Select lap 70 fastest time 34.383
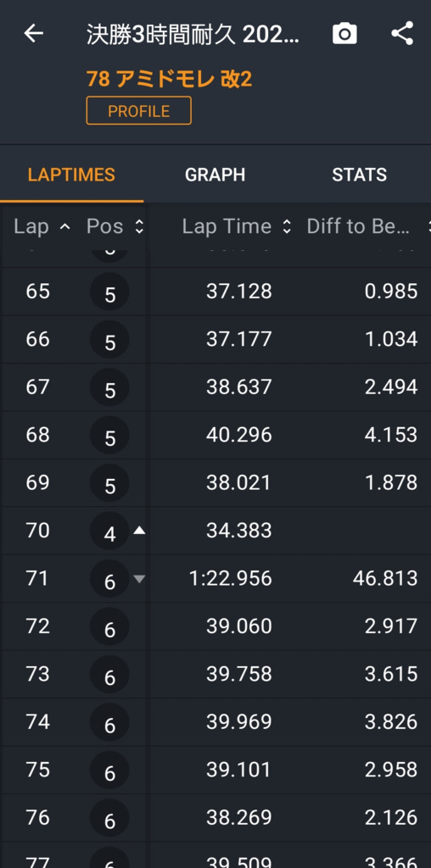The height and width of the screenshot is (868, 431). click(x=238, y=531)
